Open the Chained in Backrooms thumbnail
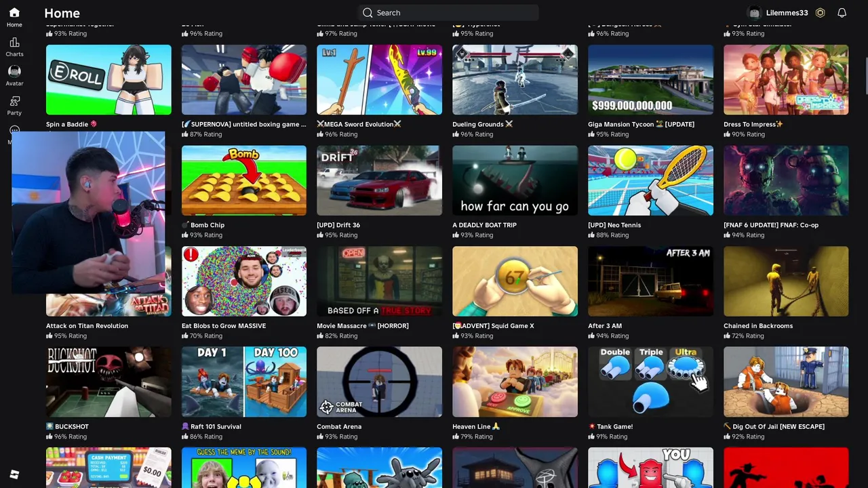Image resolution: width=868 pixels, height=488 pixels. (x=786, y=281)
